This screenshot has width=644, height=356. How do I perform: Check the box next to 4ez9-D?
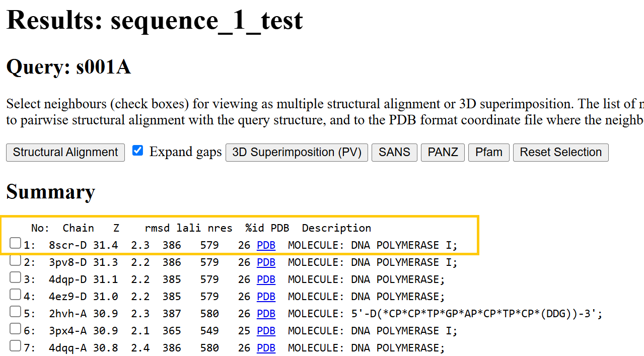[16, 295]
